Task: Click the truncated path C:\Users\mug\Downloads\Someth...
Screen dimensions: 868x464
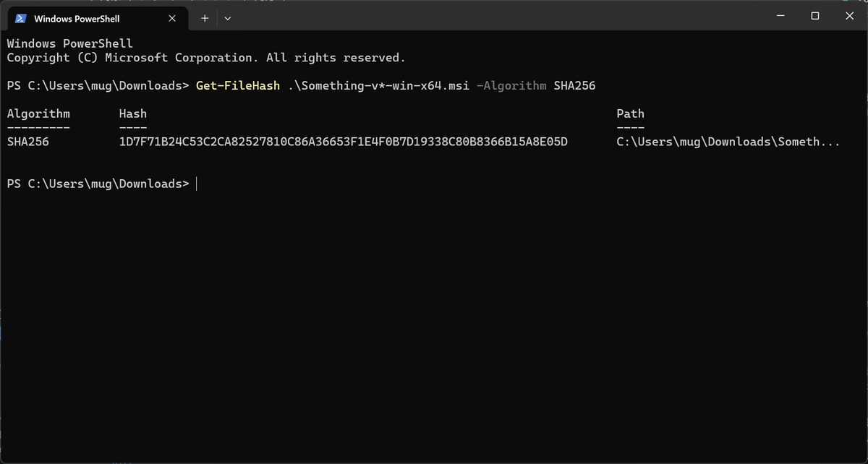Action: pyautogui.click(x=728, y=142)
